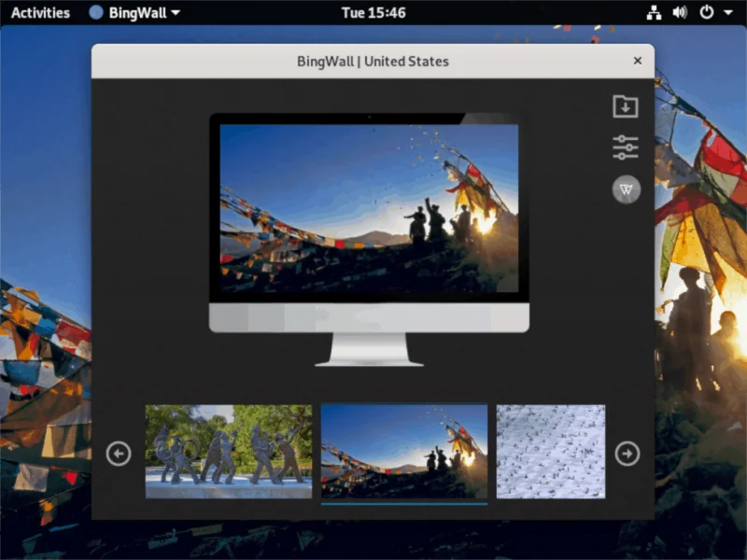Image resolution: width=747 pixels, height=560 pixels.
Task: Click the monitor wallpaper preview
Action: [x=369, y=208]
